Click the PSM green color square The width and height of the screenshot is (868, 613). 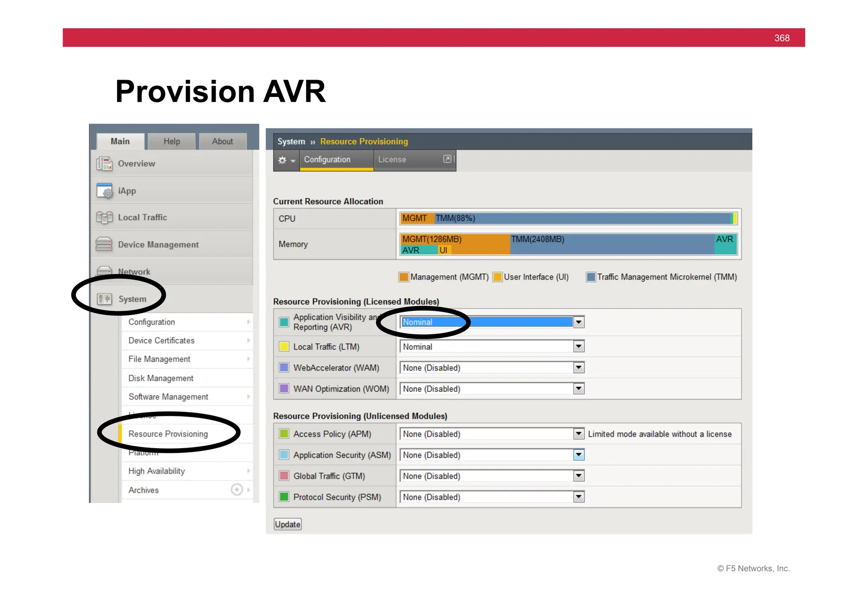[284, 497]
